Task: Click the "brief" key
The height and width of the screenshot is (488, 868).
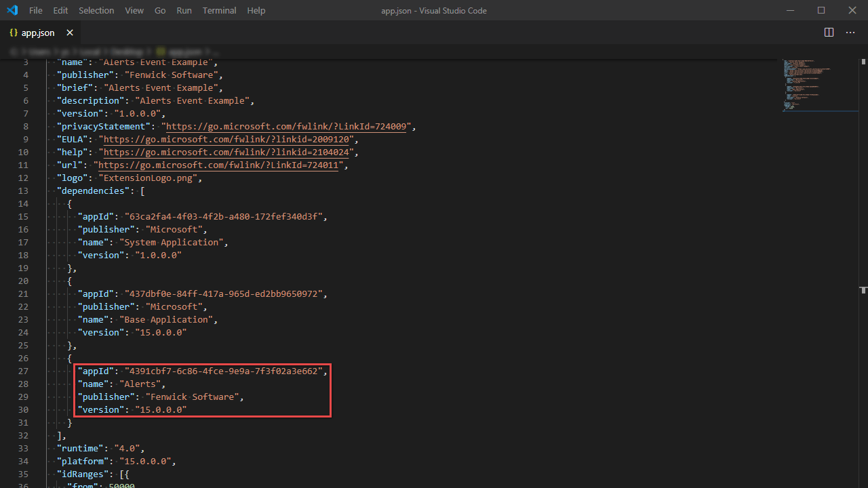Action: pyautogui.click(x=75, y=88)
